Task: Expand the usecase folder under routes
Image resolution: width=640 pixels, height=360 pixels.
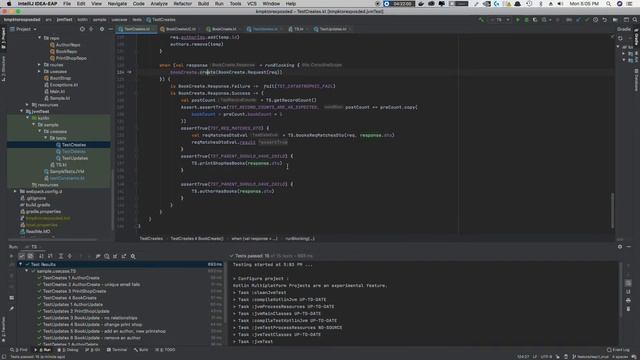Action: pos(40,71)
